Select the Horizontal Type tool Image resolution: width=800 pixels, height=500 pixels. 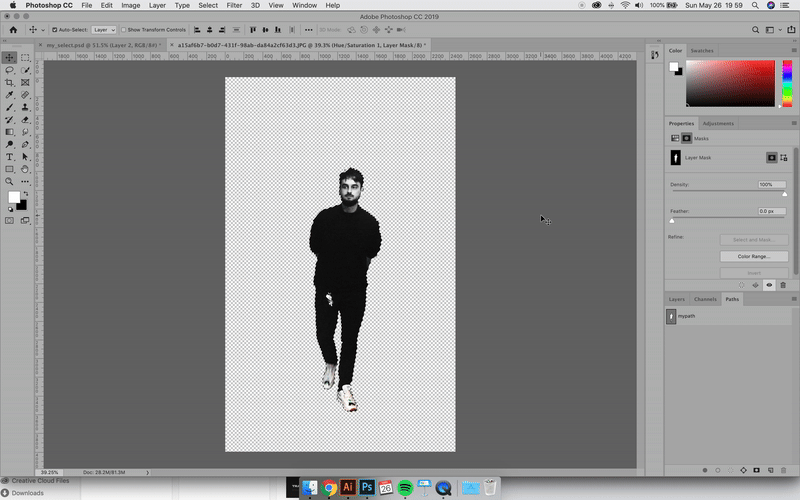pyautogui.click(x=9, y=157)
